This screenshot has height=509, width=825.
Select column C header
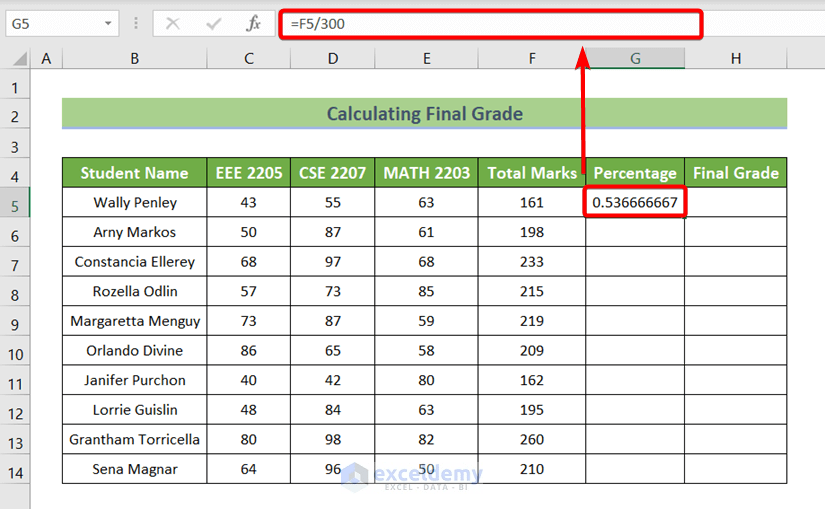(249, 58)
